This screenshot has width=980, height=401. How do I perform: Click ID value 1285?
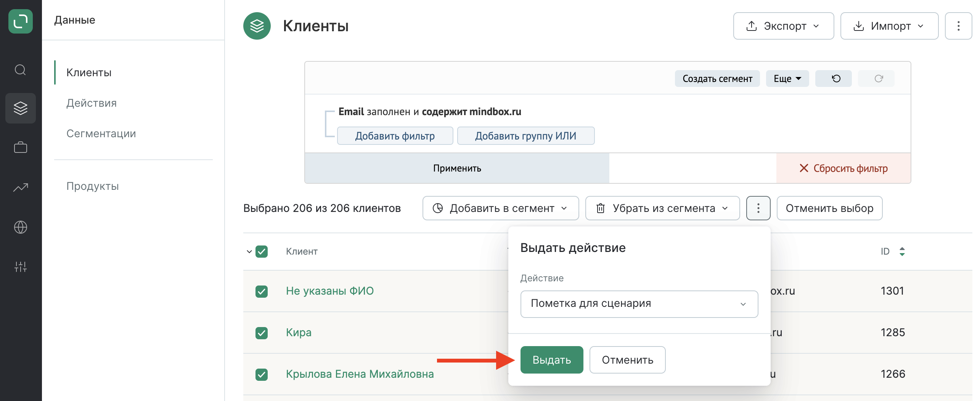tap(893, 332)
